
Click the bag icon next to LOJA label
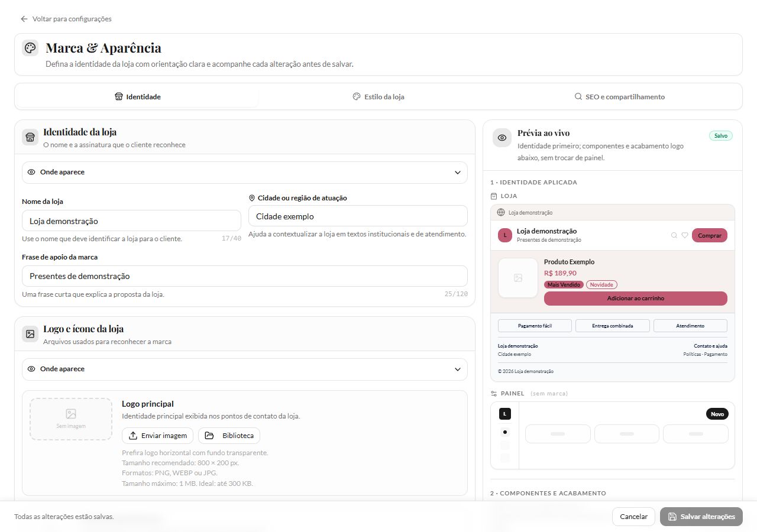pos(494,196)
